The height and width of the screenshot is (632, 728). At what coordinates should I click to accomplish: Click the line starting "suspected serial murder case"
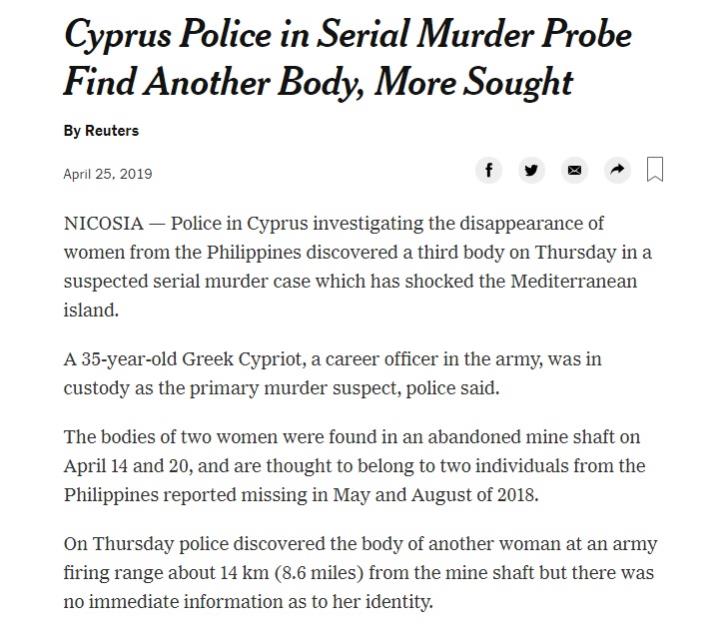[349, 281]
